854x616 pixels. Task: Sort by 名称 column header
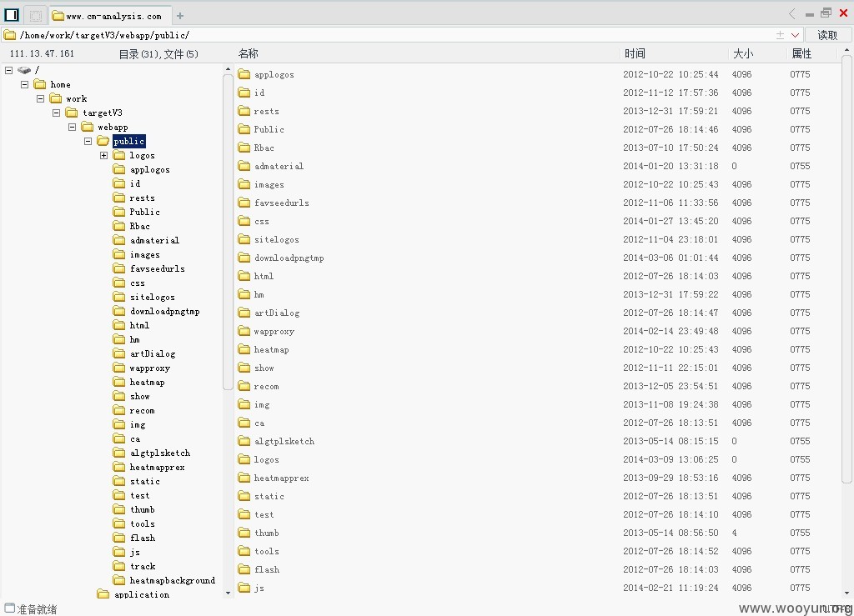point(249,53)
